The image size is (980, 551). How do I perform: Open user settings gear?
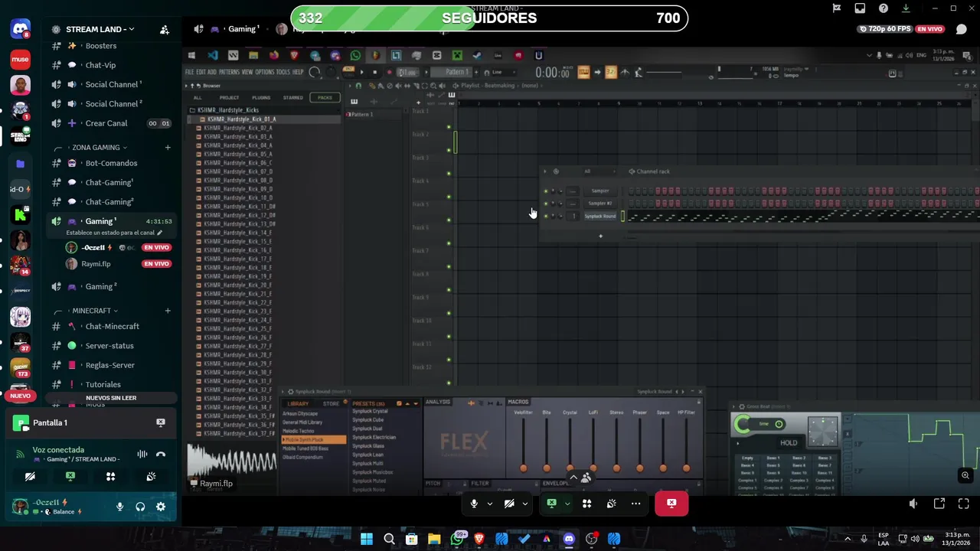coord(161,507)
